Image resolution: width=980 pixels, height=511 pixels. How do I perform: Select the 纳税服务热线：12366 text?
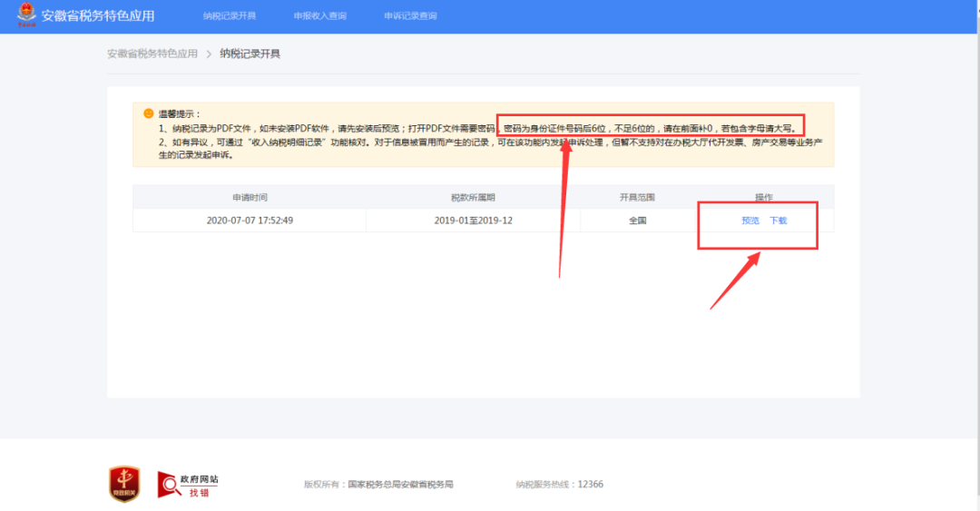pyautogui.click(x=559, y=484)
